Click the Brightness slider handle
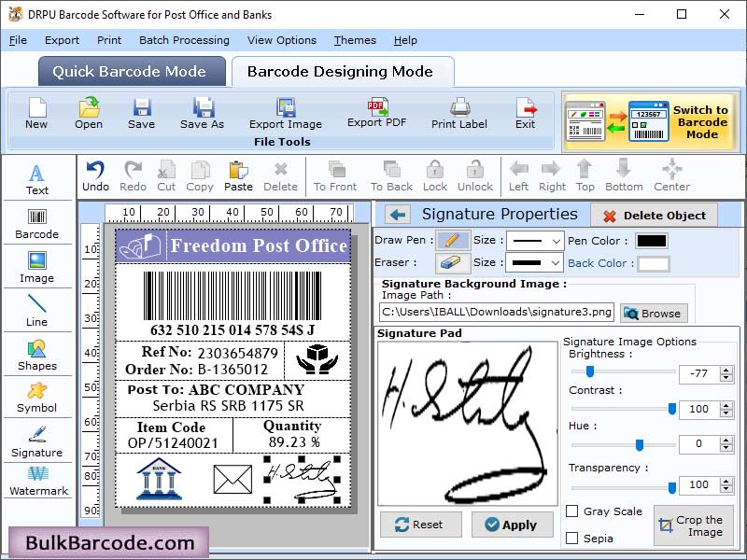This screenshot has width=747, height=560. (590, 371)
